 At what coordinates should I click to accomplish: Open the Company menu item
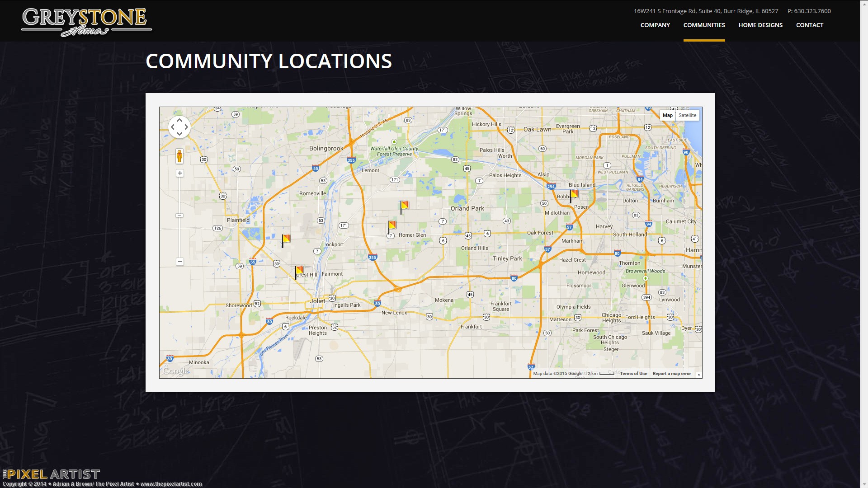click(x=655, y=25)
